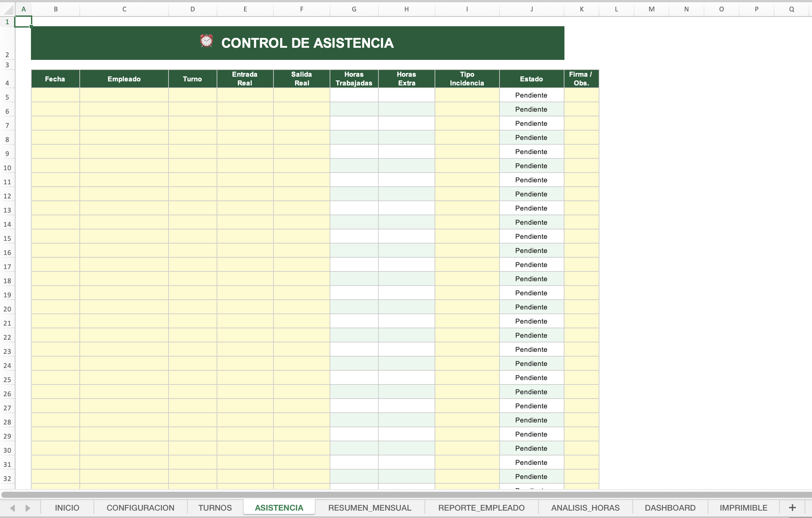This screenshot has width=812, height=518.
Task: Click the Salida Real header cell
Action: click(x=301, y=79)
